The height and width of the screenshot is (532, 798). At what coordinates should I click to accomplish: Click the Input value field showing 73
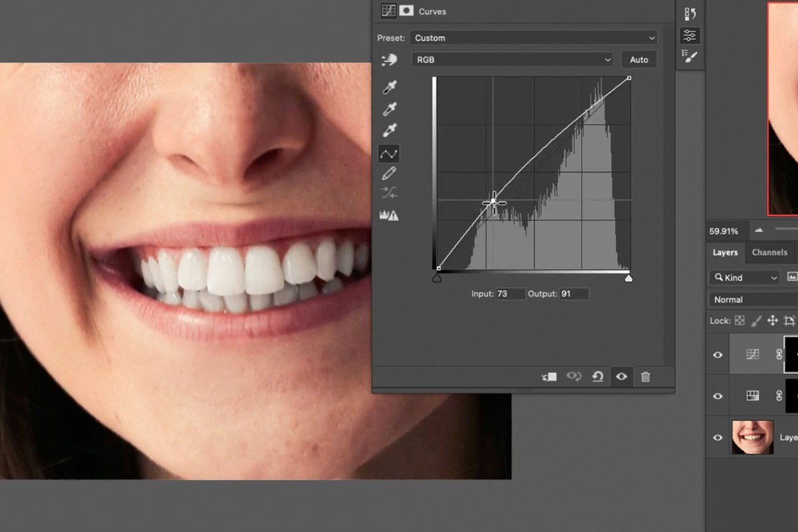510,293
